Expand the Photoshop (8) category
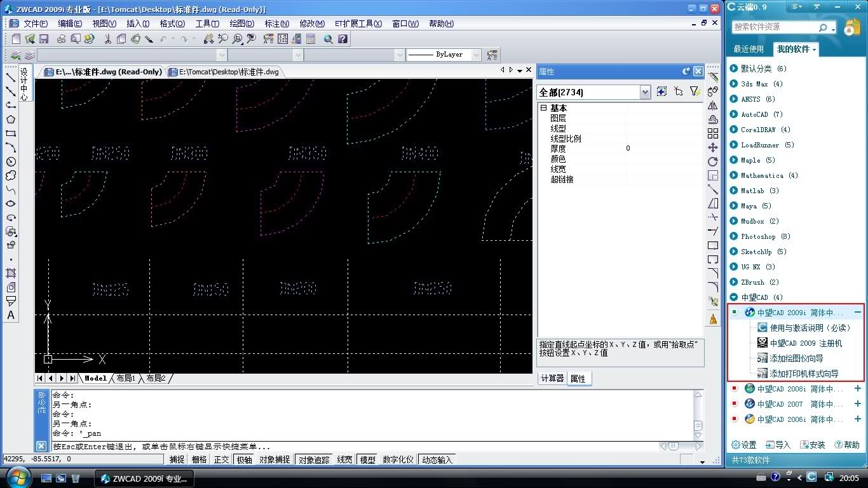 [734, 236]
